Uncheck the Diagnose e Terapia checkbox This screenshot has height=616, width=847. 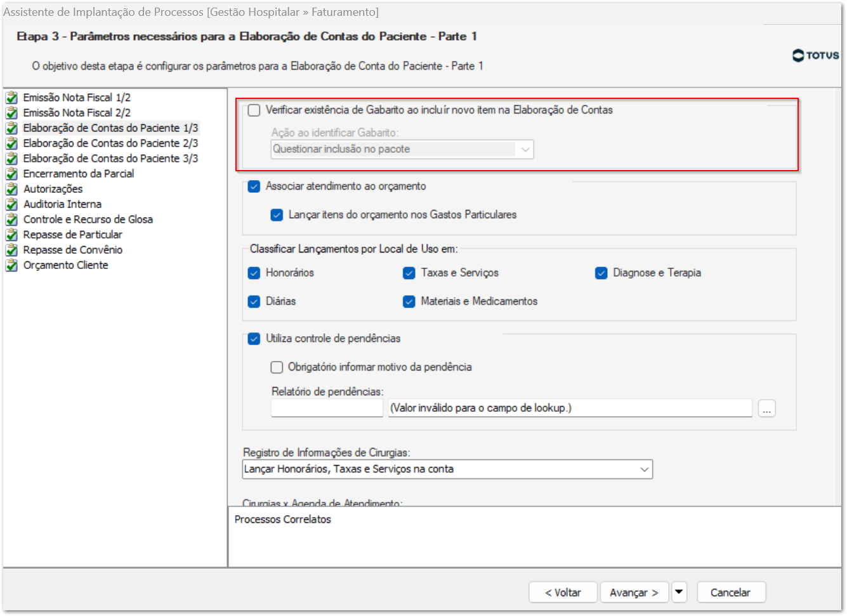(x=601, y=273)
